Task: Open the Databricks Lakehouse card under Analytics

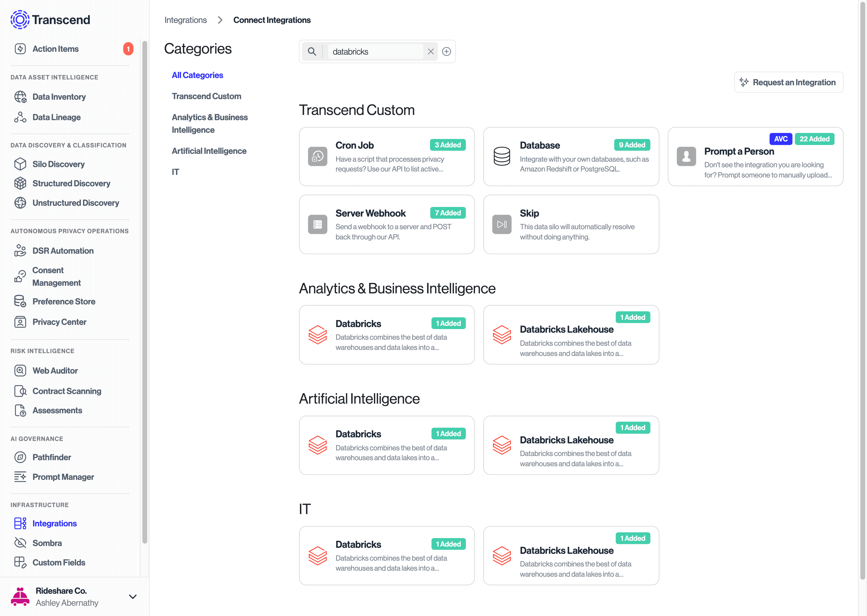Action: coord(571,335)
